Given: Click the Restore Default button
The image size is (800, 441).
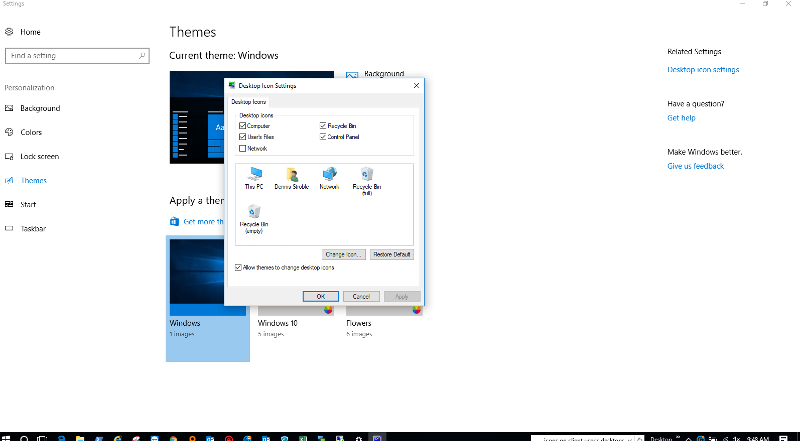Looking at the screenshot, I should (392, 254).
